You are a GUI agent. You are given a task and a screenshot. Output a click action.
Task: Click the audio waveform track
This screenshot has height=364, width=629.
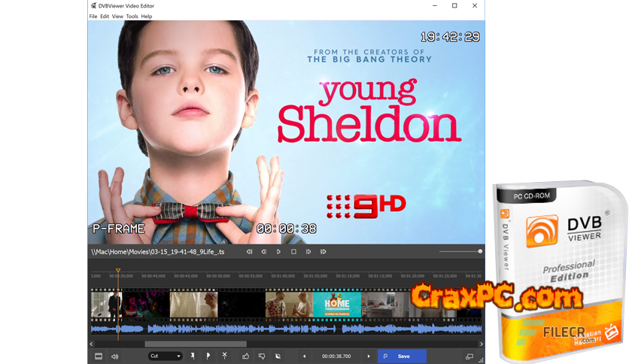[x=286, y=329]
